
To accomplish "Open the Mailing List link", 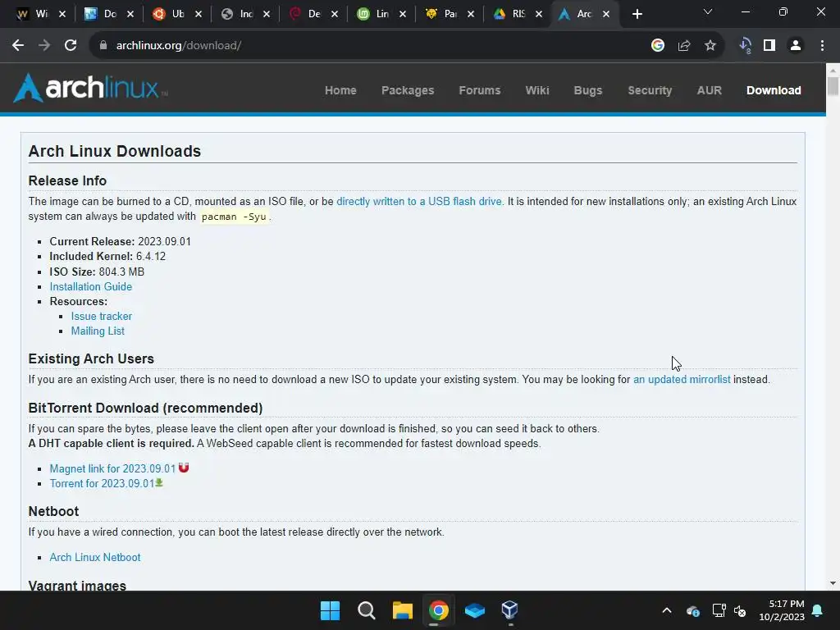I will coord(98,331).
